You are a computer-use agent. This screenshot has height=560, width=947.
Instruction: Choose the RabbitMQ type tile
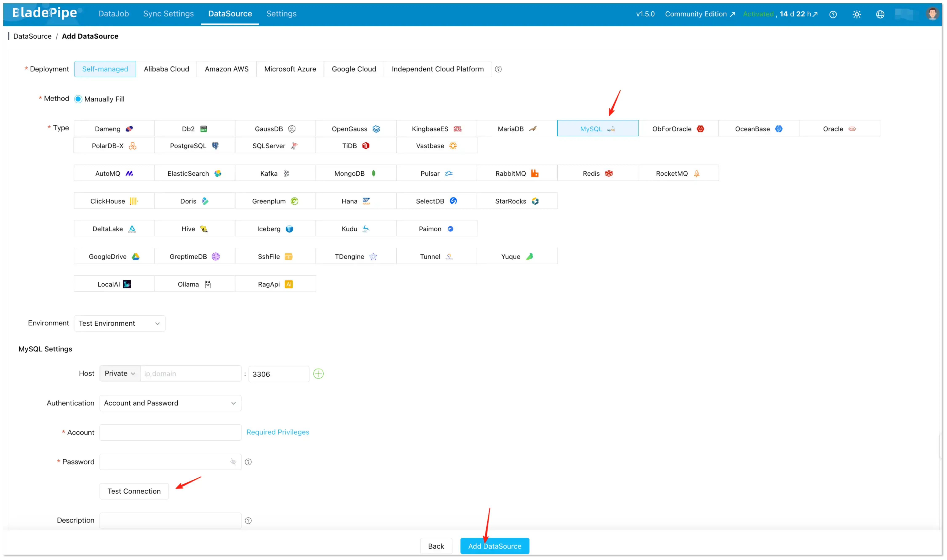(x=517, y=174)
